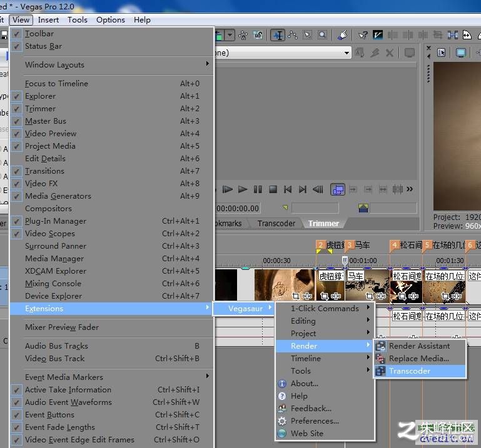Toggle the Master Bus window item
Image resolution: width=481 pixels, height=448 pixels.
point(112,121)
